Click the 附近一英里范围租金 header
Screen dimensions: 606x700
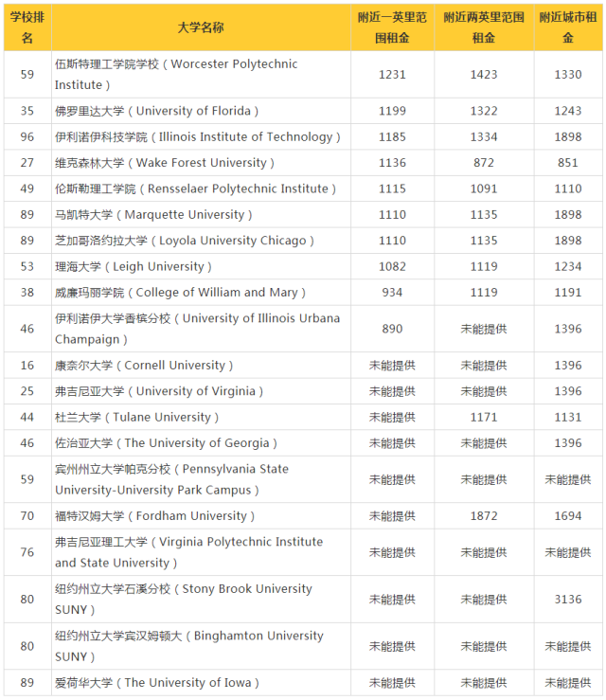click(392, 27)
